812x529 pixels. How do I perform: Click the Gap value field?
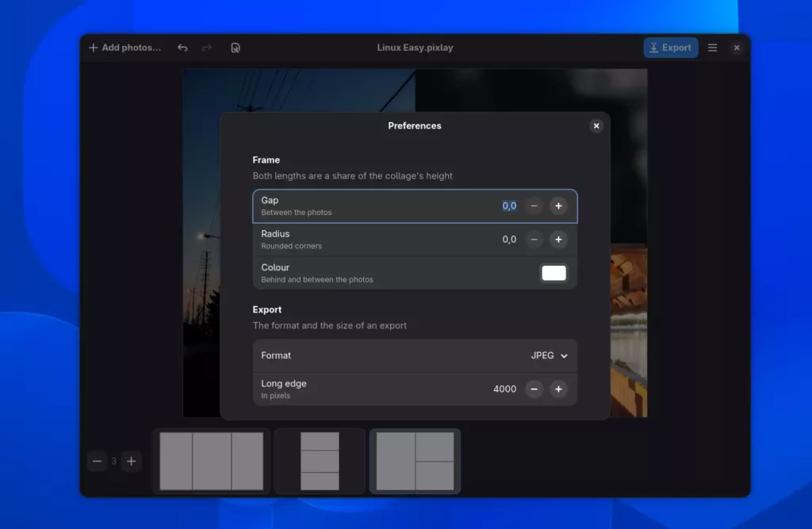(x=509, y=206)
